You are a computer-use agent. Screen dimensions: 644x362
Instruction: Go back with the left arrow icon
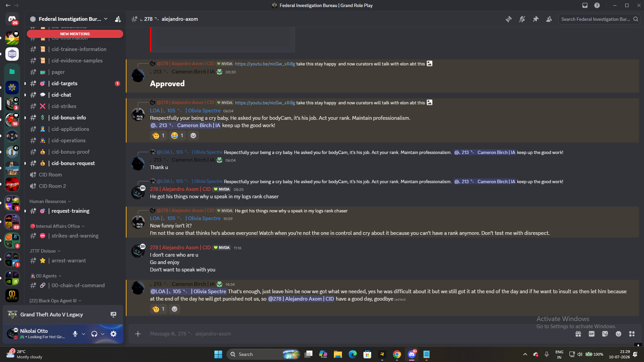(x=8, y=5)
